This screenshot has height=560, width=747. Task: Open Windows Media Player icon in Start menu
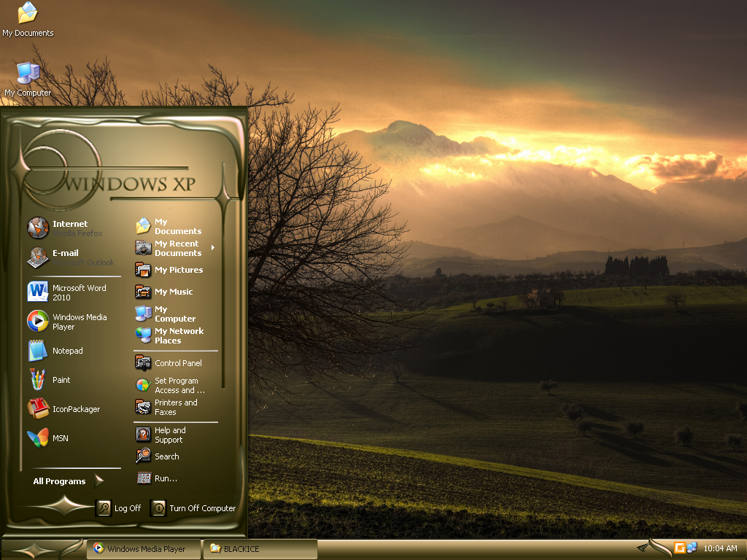(38, 321)
